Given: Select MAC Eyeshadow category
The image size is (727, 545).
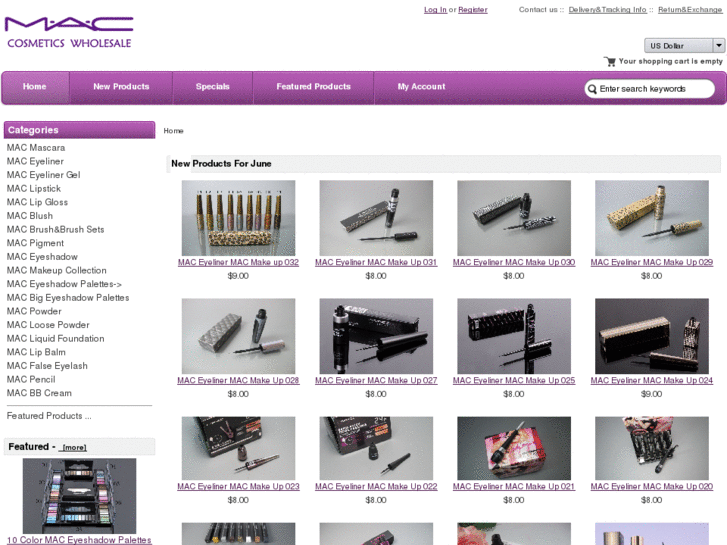Looking at the screenshot, I should pos(42,256).
